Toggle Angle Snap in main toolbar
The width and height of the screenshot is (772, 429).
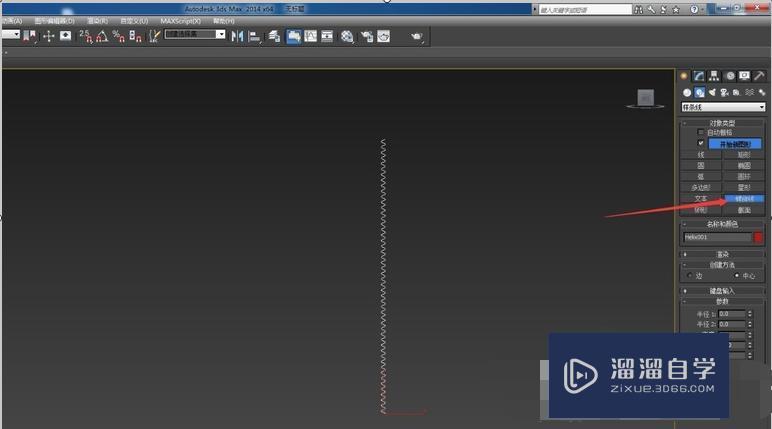pyautogui.click(x=102, y=36)
